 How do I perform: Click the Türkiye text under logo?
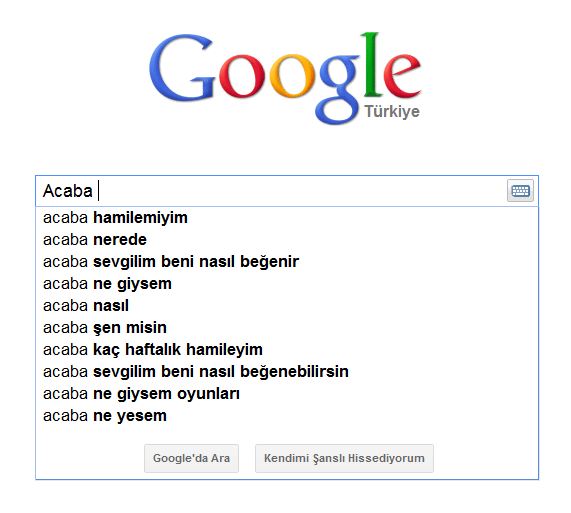(392, 111)
